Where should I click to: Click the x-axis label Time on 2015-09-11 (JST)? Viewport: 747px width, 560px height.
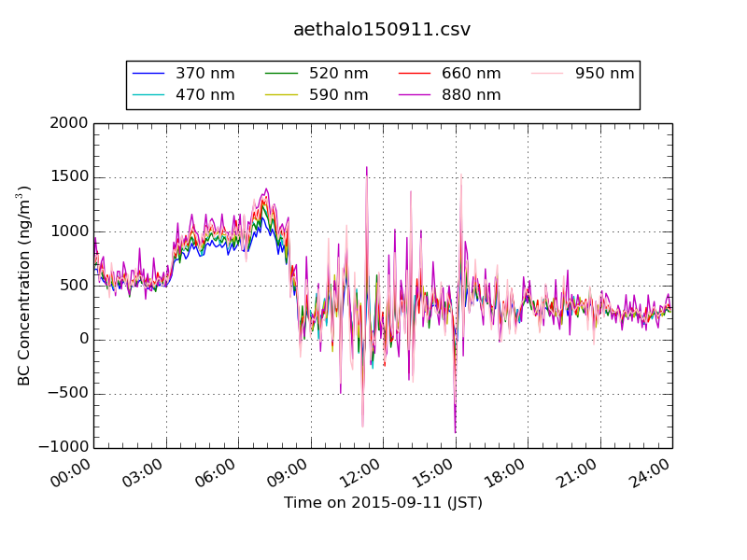click(x=383, y=502)
